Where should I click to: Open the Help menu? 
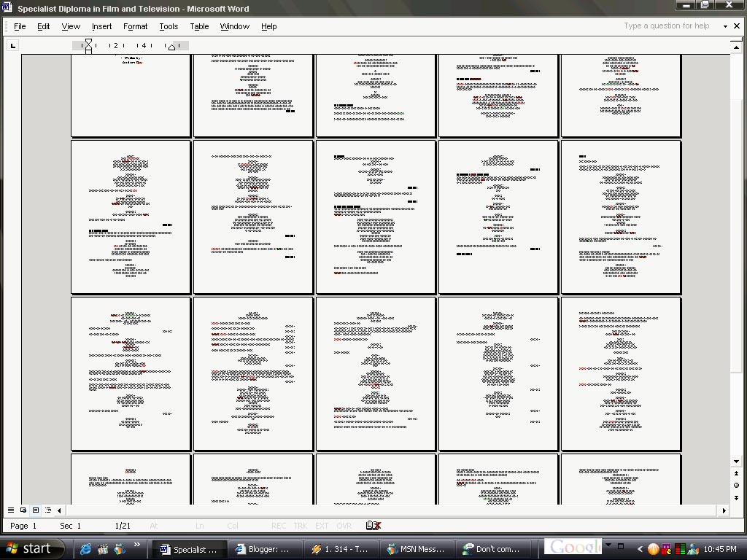click(x=268, y=26)
